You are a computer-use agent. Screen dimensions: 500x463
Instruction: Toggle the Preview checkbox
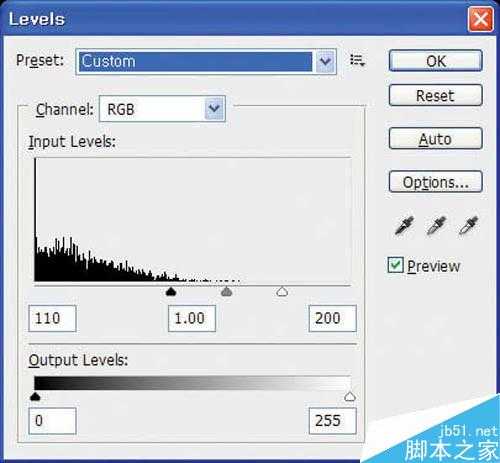(396, 265)
